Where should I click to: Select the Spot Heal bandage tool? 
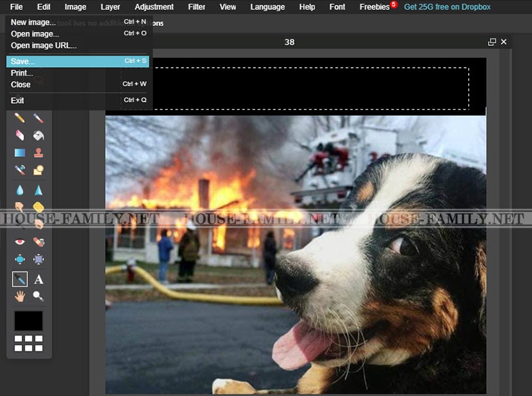(39, 242)
